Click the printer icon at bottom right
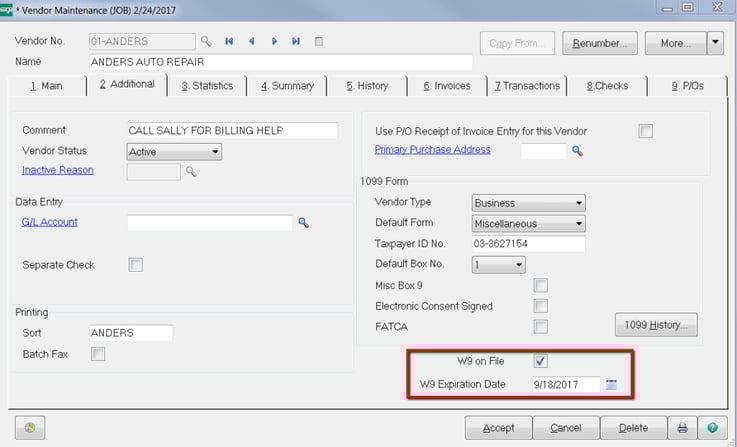The height and width of the screenshot is (447, 737). (x=683, y=428)
